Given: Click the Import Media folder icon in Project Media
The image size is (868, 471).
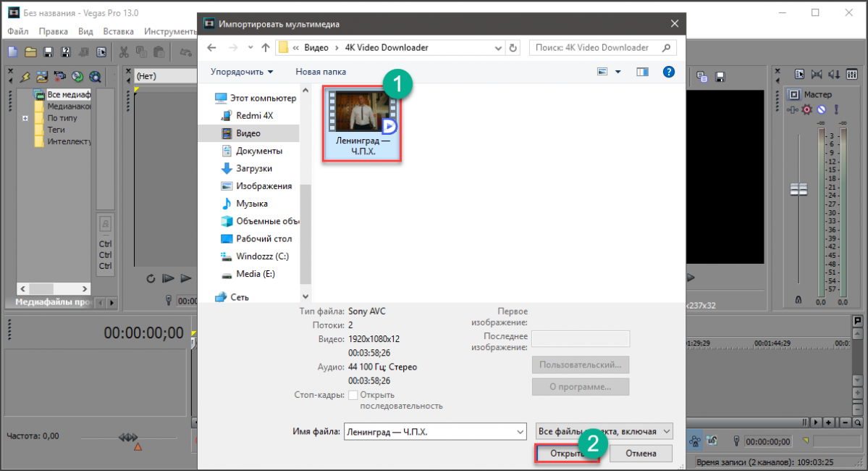Looking at the screenshot, I should click(x=42, y=77).
